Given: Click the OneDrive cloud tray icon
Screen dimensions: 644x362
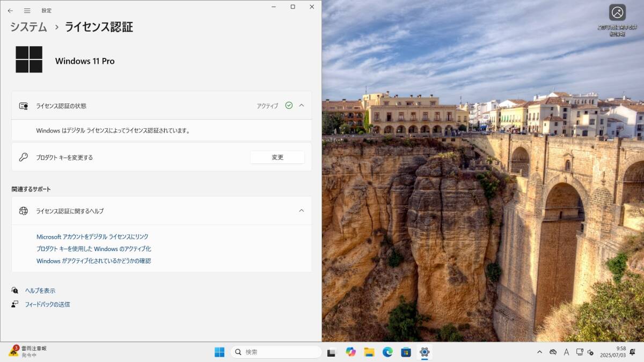Looking at the screenshot, I should 553,352.
